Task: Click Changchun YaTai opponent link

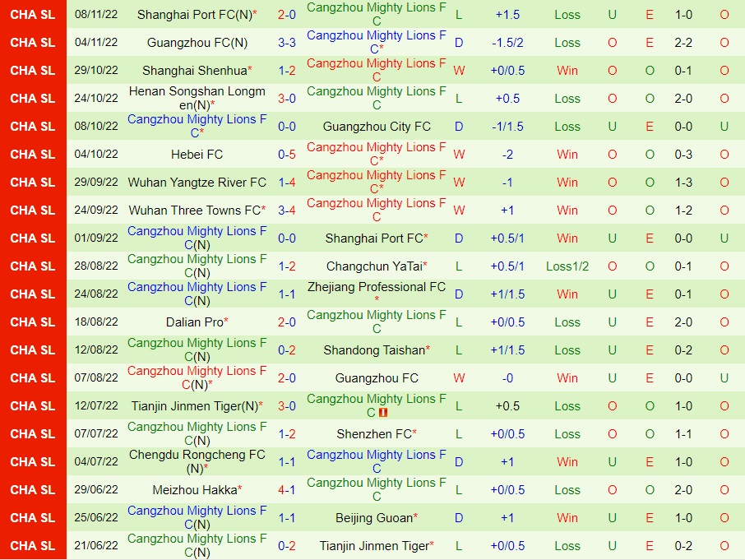Action: click(x=376, y=266)
